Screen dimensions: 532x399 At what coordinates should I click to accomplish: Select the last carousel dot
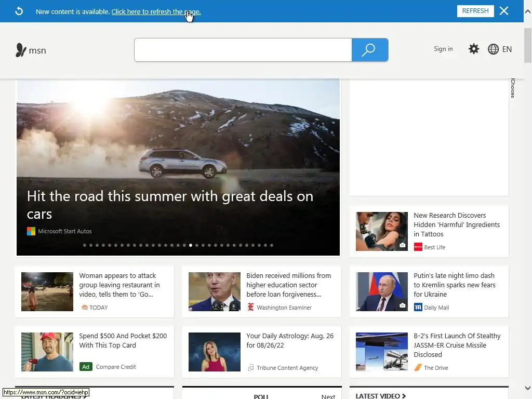[x=271, y=245]
